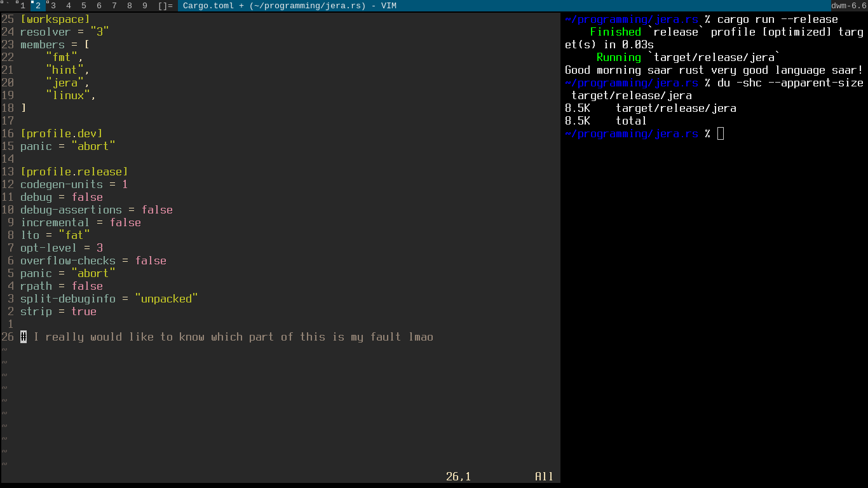Screen dimensions: 868x488
Task: Click the debug = false line
Action: point(62,197)
